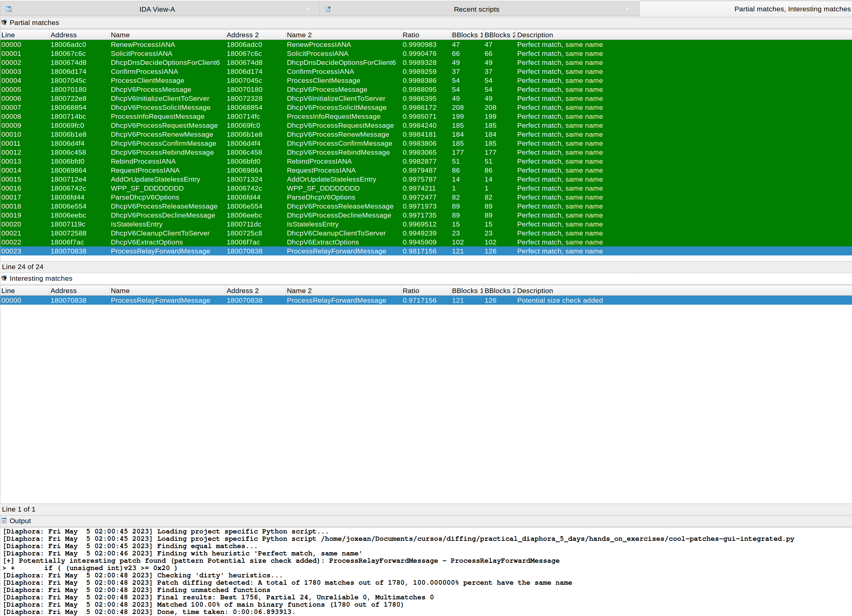The image size is (852, 616).
Task: Click the Interesting matches panel icon
Action: pos(4,278)
